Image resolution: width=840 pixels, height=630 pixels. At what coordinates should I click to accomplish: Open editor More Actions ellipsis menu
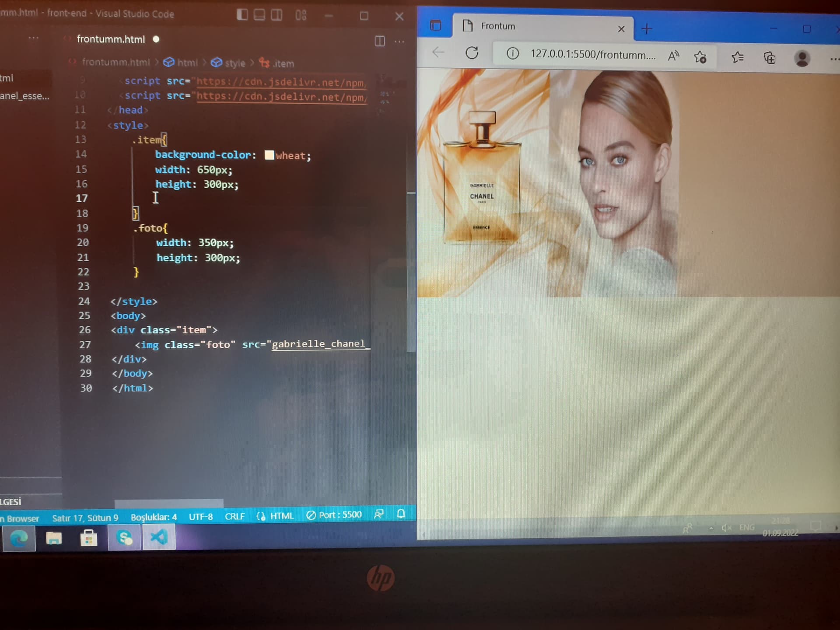(x=399, y=42)
